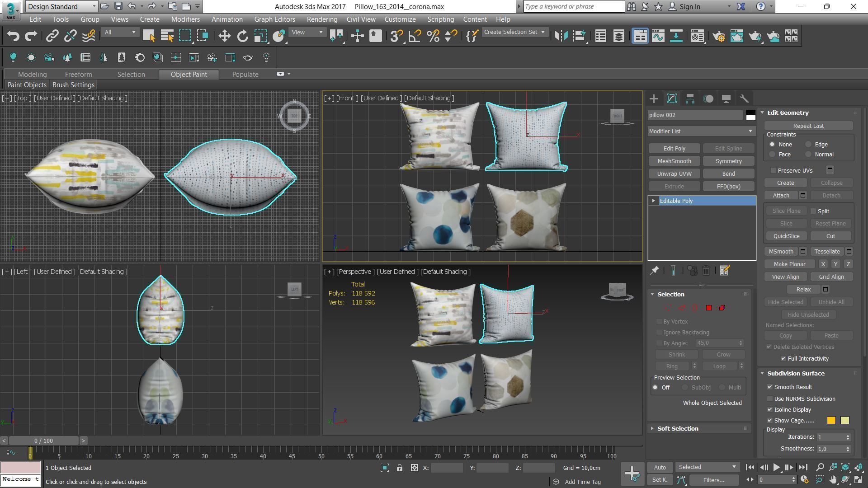The width and height of the screenshot is (868, 488).
Task: Activate the Select and Rotate tool
Action: click(x=243, y=36)
